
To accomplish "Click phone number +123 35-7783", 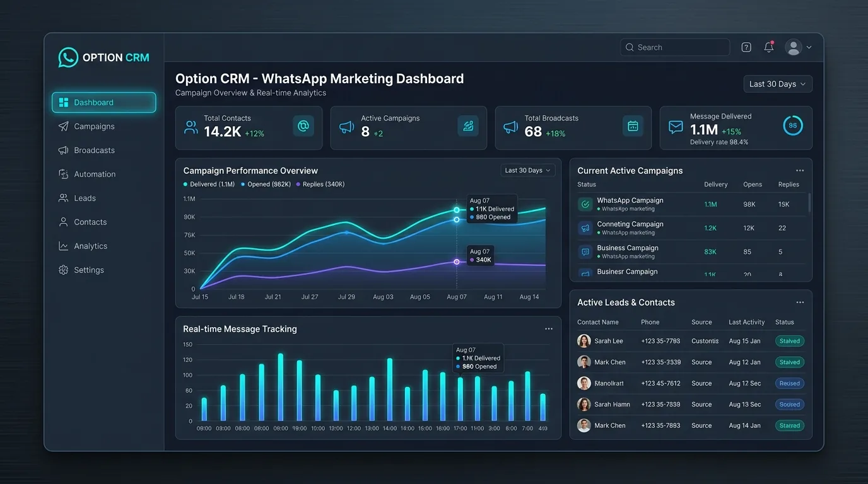I will (660, 341).
